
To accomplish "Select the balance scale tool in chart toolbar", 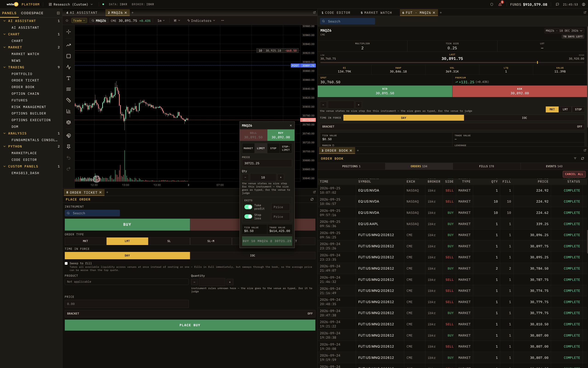I will [x=68, y=122].
